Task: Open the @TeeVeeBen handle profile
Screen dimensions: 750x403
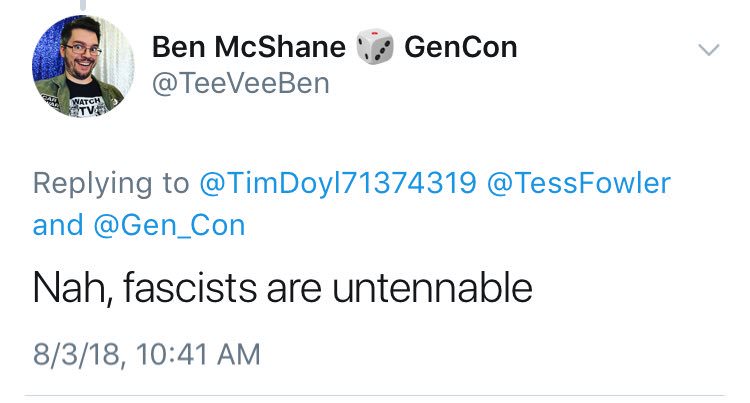Action: (x=241, y=84)
